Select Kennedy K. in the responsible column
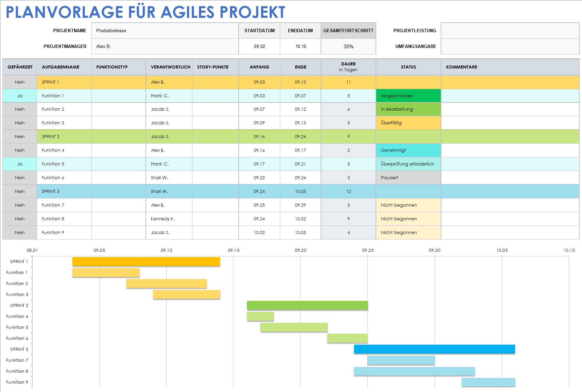The height and width of the screenshot is (392, 582). [x=169, y=219]
